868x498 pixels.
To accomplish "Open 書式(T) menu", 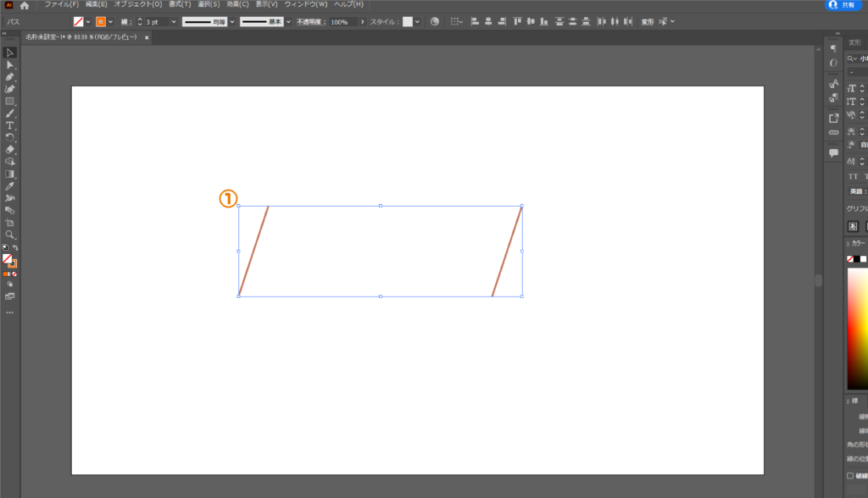I will click(180, 4).
